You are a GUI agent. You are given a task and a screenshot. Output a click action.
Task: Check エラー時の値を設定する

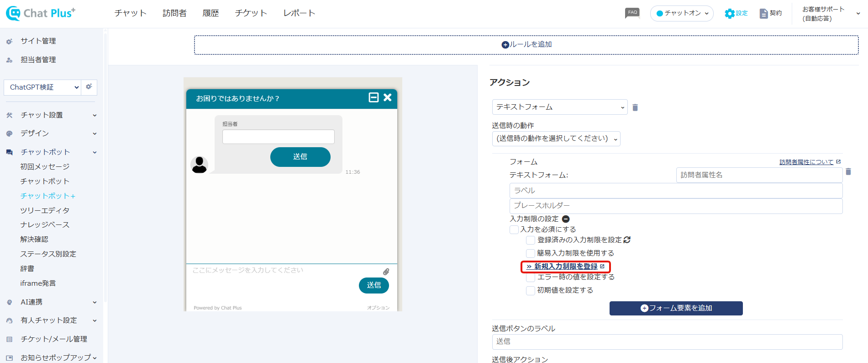531,278
